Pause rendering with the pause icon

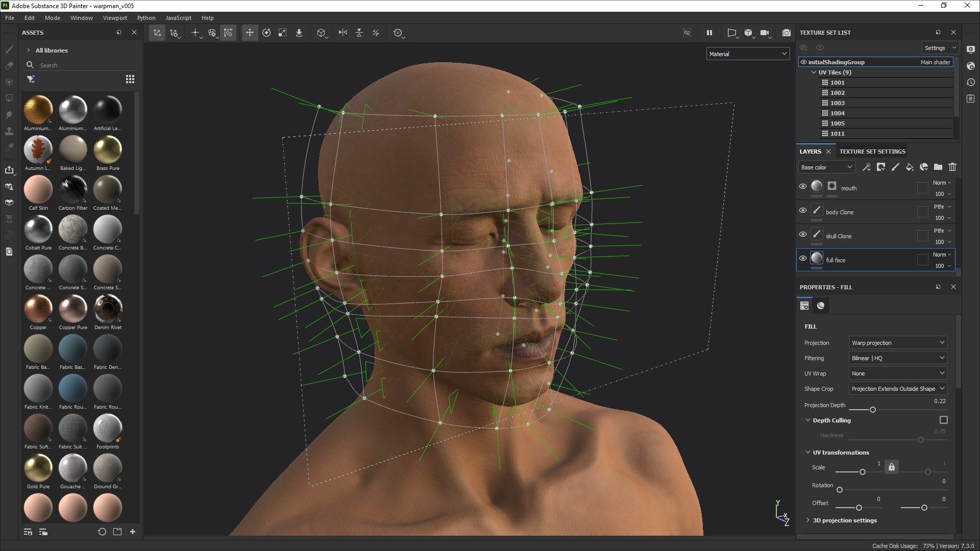click(709, 33)
